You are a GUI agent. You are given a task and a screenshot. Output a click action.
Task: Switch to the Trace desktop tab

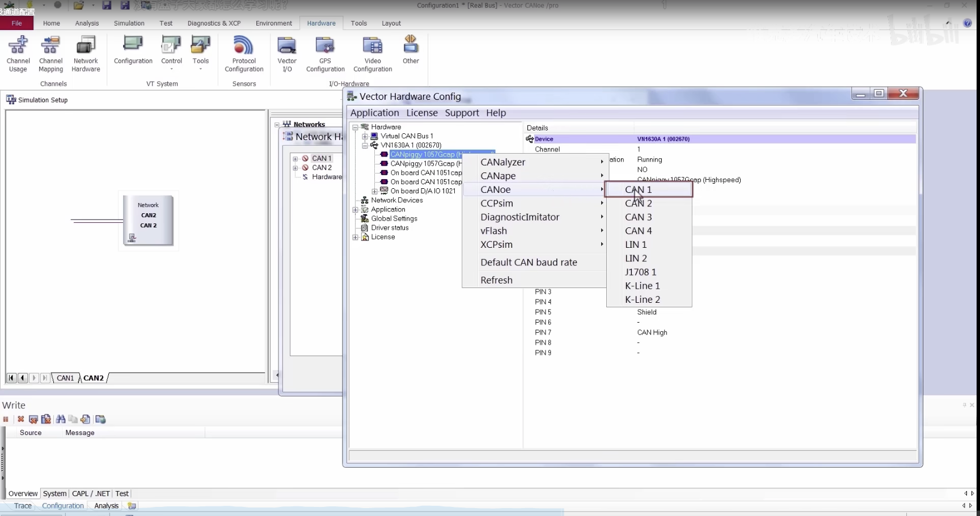coord(23,506)
